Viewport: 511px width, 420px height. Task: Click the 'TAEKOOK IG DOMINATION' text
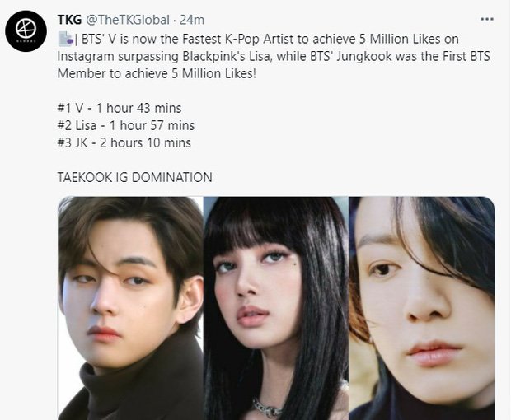pyautogui.click(x=134, y=177)
